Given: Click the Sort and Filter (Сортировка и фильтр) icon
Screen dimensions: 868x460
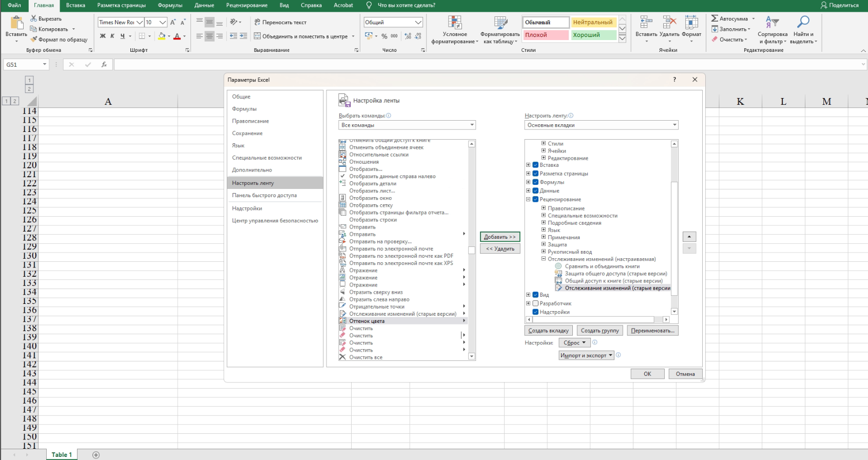Looking at the screenshot, I should tap(772, 22).
